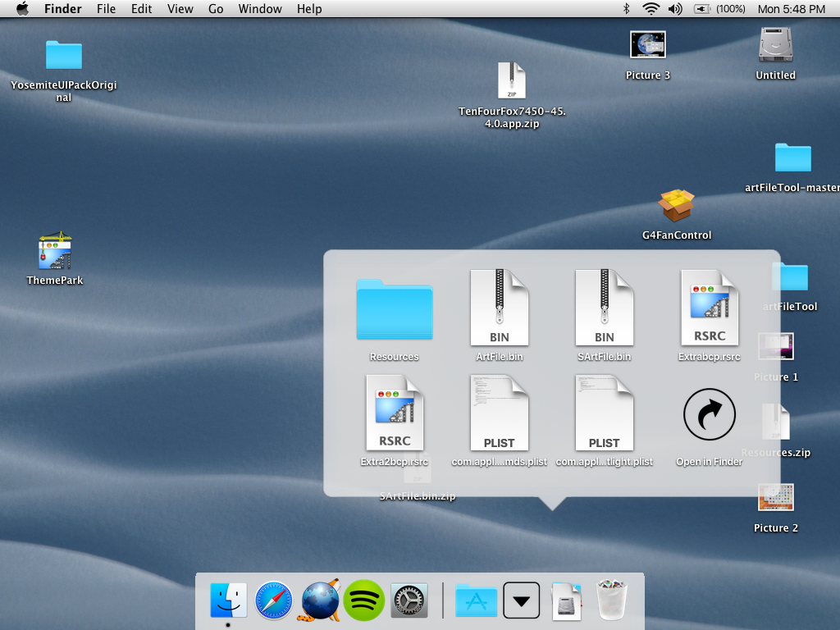
Task: Select Picture 3 thumbnail on desktop
Action: tap(648, 45)
